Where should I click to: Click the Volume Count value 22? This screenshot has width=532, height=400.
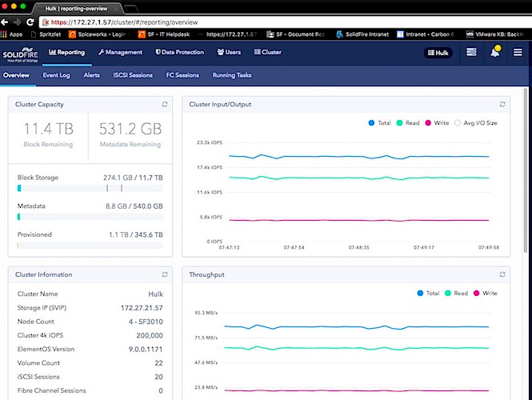[x=158, y=363]
